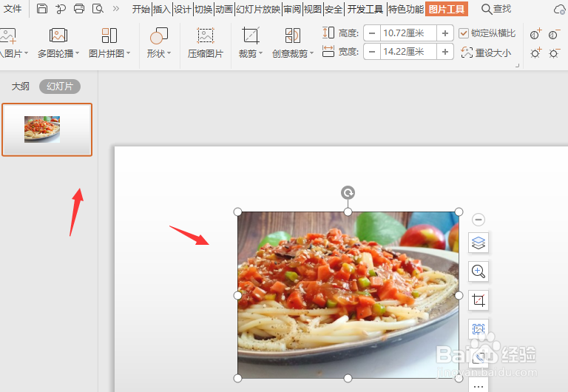Click the increase contrast icon
This screenshot has width=568, height=392.
click(535, 34)
